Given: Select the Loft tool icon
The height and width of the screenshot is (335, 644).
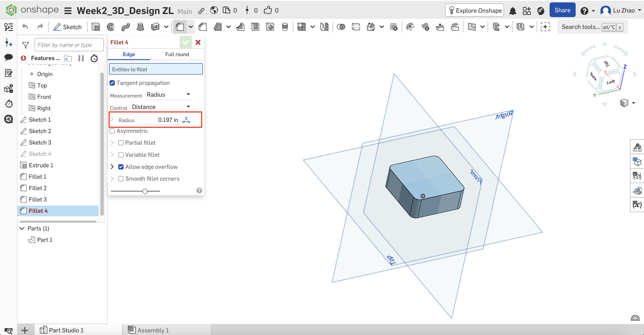Looking at the screenshot, I should (140, 27).
